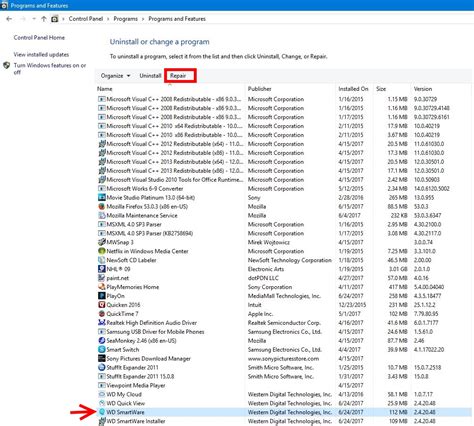474x426 pixels.
Task: Click version 14.0.6120.5002 cell
Action: [x=431, y=188]
